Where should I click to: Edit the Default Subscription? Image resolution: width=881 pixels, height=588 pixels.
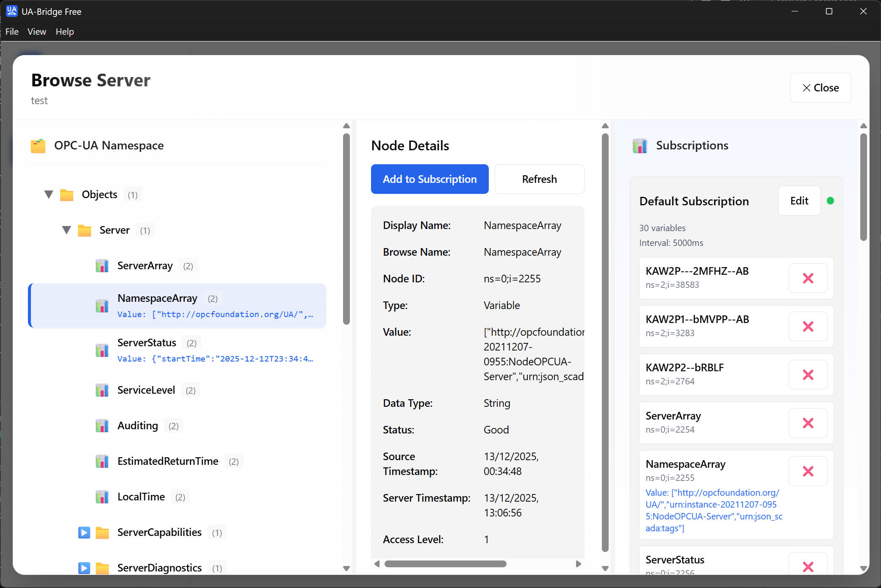click(799, 201)
